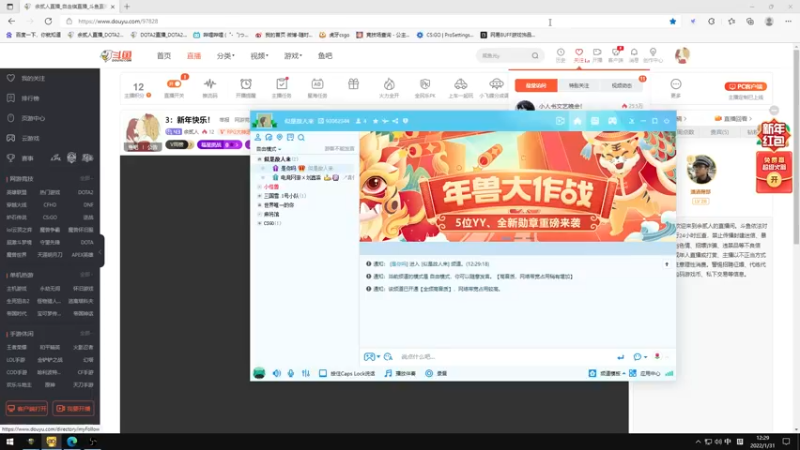Open the YY home icon
800x450 pixels.
[577, 121]
